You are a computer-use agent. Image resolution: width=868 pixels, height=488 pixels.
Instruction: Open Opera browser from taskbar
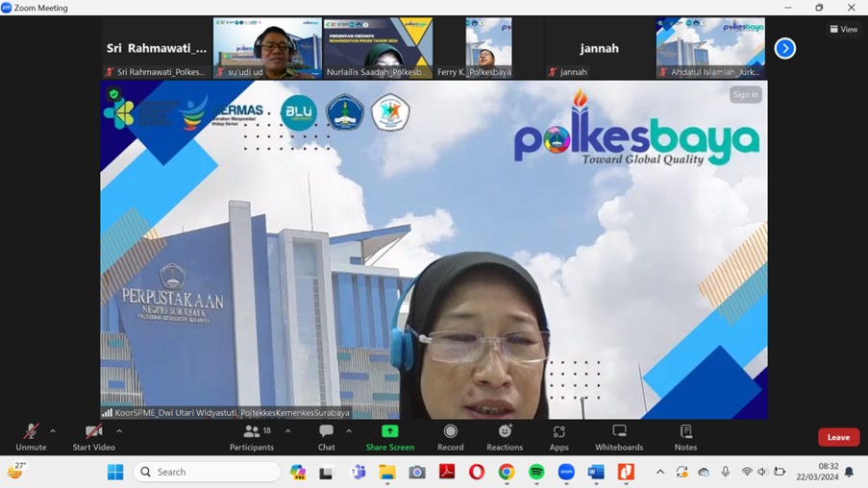477,472
